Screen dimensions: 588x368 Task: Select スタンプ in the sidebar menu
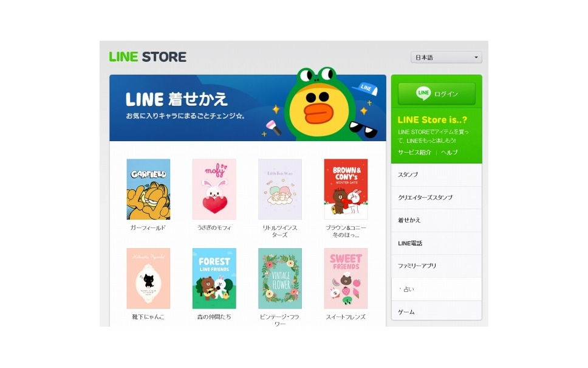click(437, 175)
